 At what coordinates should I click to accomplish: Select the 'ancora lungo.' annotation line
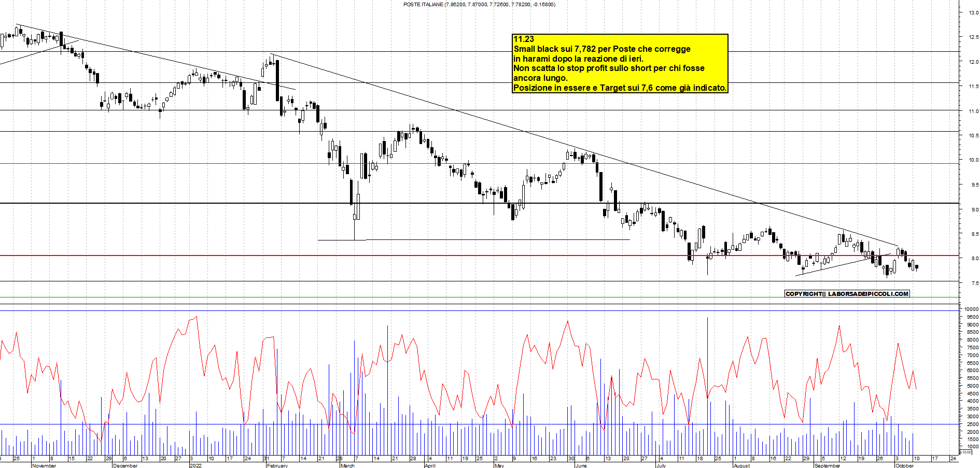[x=540, y=78]
